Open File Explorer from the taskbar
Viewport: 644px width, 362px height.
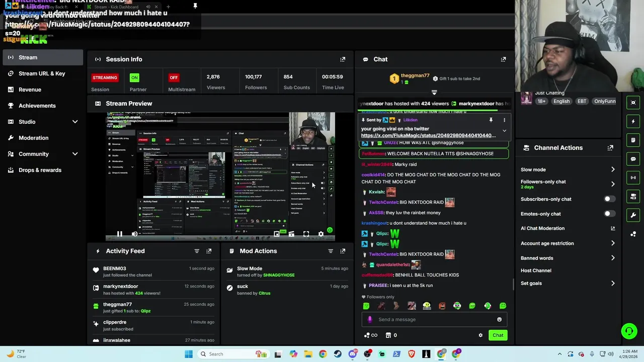click(308, 354)
